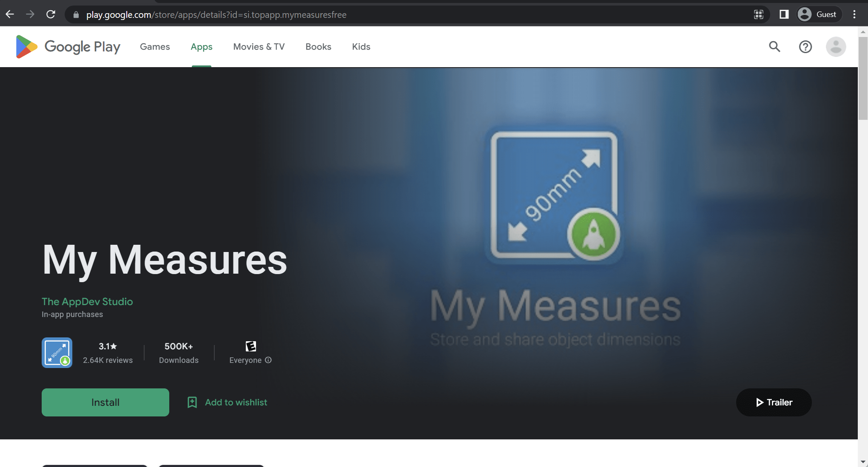This screenshot has width=868, height=467.
Task: Click the browser sidebar toggle icon
Action: coord(783,14)
